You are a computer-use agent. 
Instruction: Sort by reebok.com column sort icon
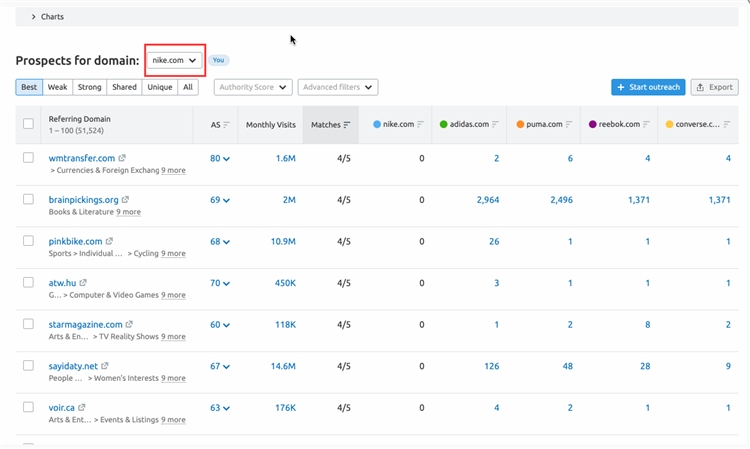pyautogui.click(x=646, y=124)
